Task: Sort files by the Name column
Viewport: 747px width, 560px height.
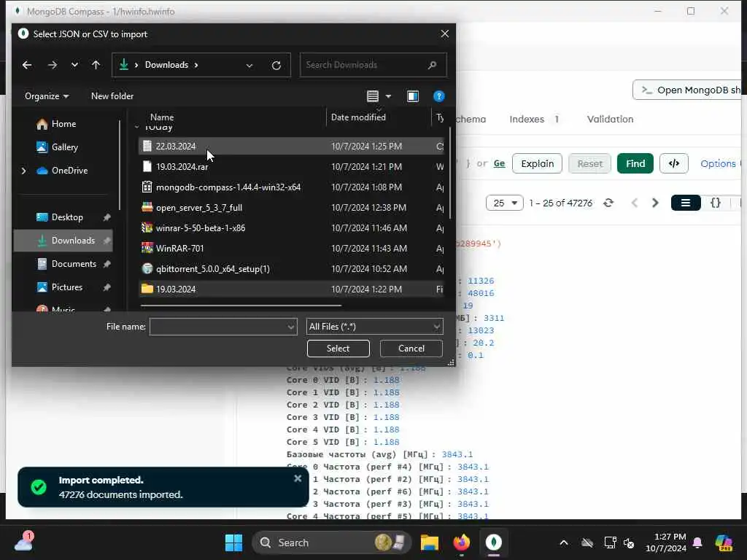Action: point(162,117)
